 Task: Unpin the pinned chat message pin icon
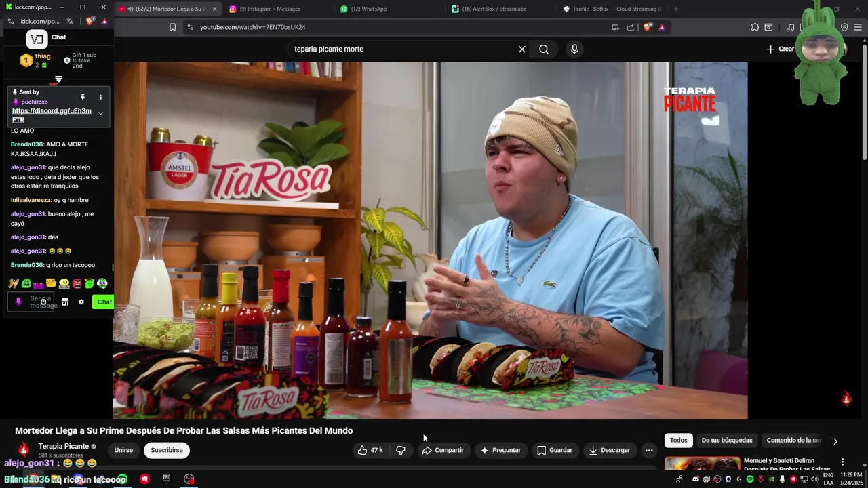pyautogui.click(x=83, y=97)
